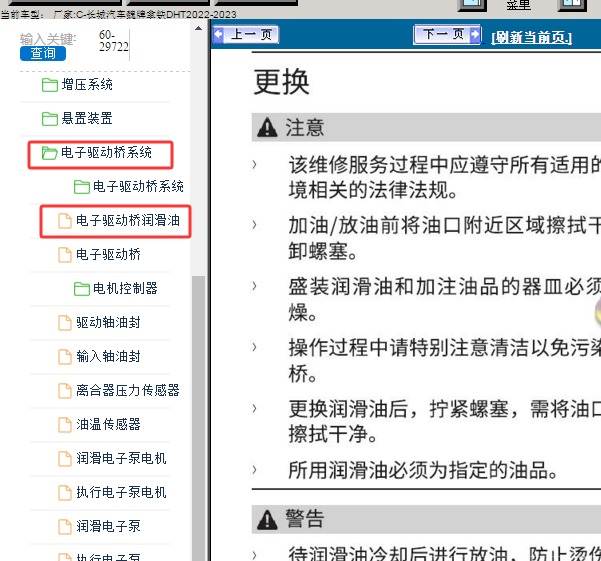Viewport: 601px width, 561px height.
Task: Click the 刷新当前页 refresh link
Action: (x=532, y=38)
